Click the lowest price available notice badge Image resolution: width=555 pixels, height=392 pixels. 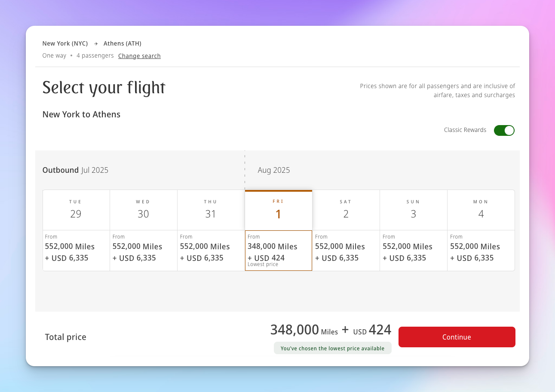pos(333,348)
